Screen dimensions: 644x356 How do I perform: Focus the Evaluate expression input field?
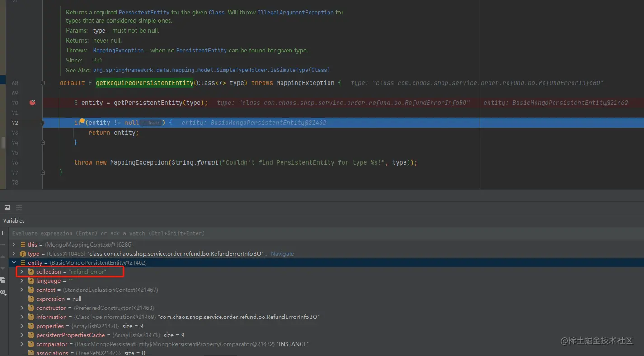tap(325, 233)
